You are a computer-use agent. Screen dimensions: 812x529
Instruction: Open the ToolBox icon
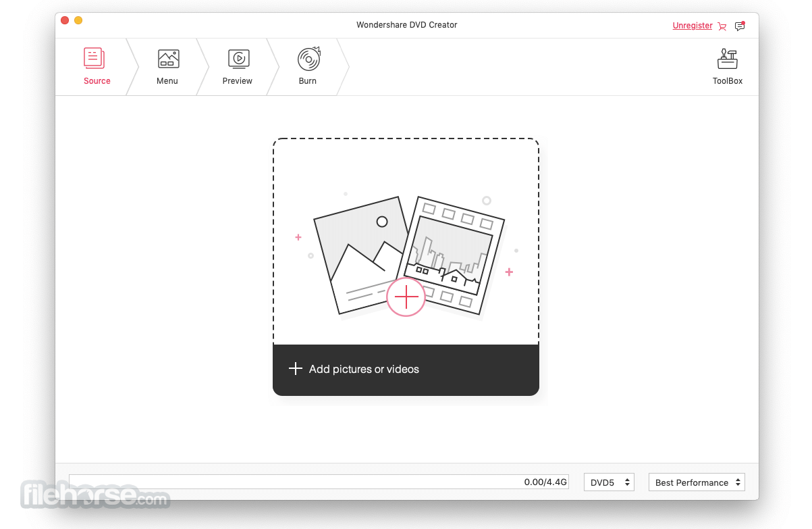pos(727,59)
